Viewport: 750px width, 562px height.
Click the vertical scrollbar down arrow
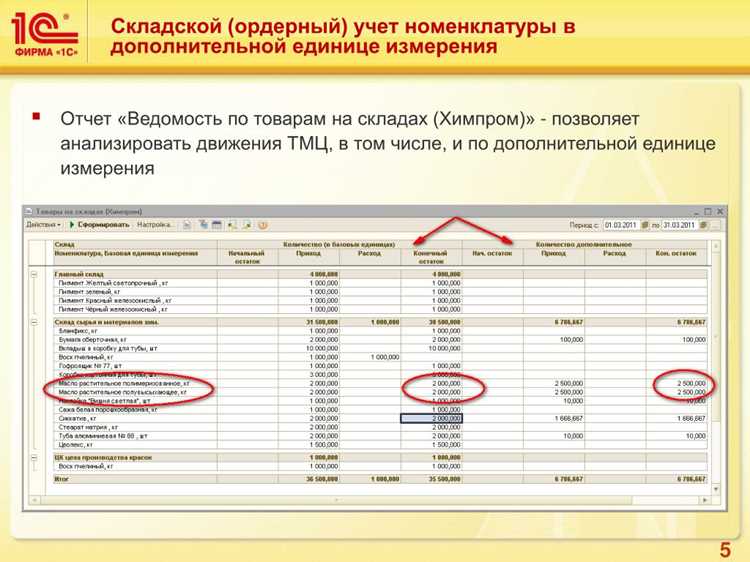[x=716, y=489]
